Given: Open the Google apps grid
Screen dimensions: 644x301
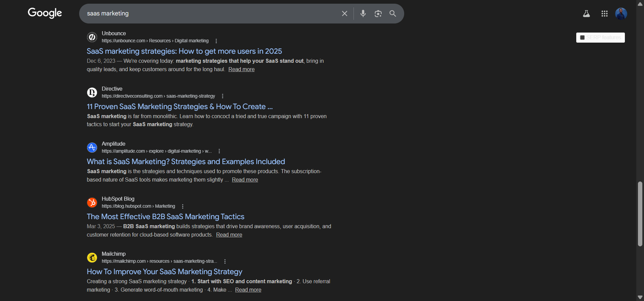Looking at the screenshot, I should 604,13.
